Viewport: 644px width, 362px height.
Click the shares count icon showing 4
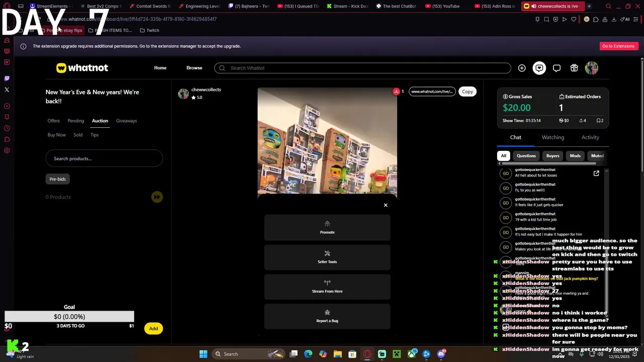click(x=583, y=121)
